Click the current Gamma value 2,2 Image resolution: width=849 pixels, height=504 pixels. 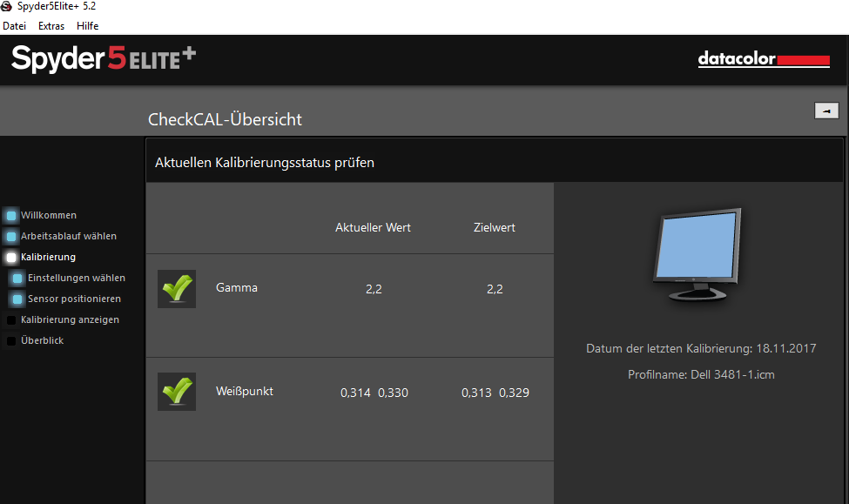374,289
